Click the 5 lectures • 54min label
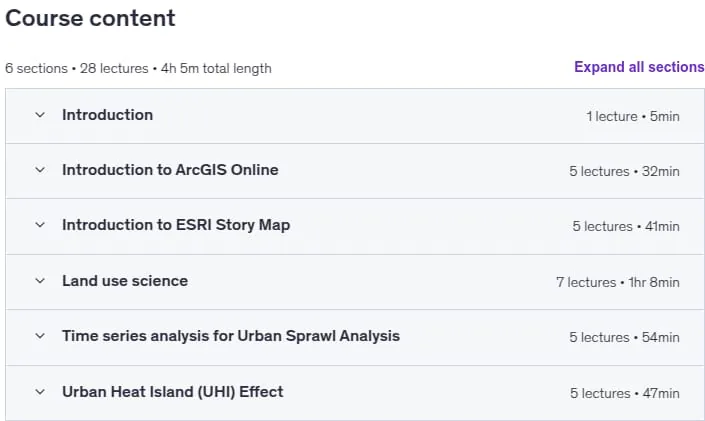Image resolution: width=705 pixels, height=421 pixels. coord(624,337)
